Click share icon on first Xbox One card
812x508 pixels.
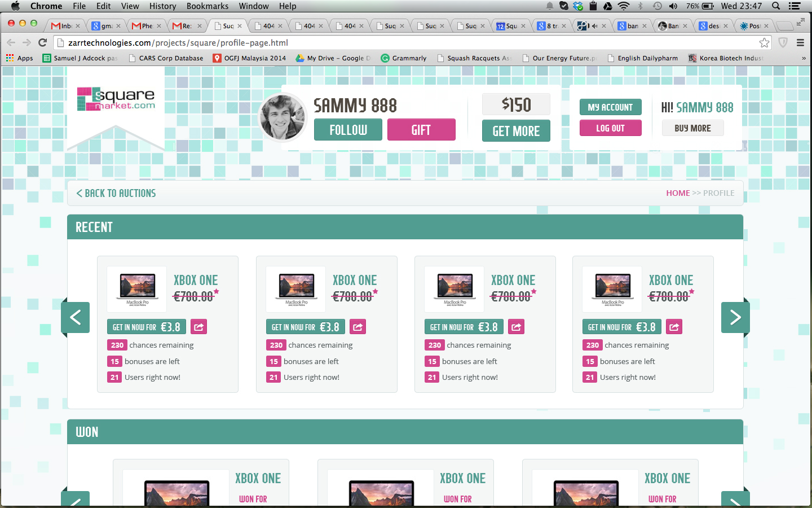click(198, 327)
